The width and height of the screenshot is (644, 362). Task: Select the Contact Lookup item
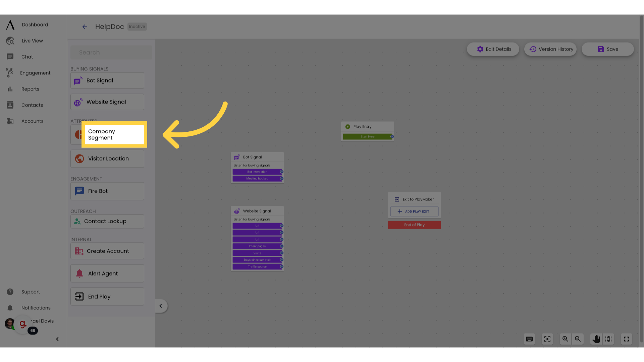pyautogui.click(x=107, y=221)
